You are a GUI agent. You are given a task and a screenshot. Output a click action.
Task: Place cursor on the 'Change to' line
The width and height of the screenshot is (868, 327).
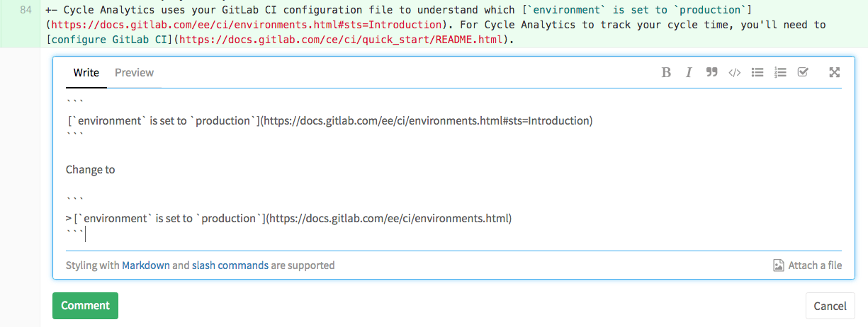[91, 170]
